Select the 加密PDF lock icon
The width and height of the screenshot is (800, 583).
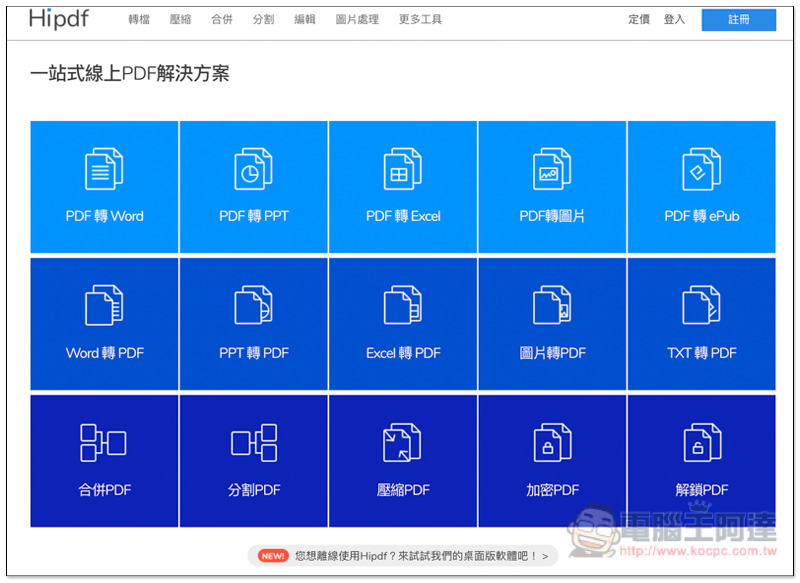click(553, 443)
